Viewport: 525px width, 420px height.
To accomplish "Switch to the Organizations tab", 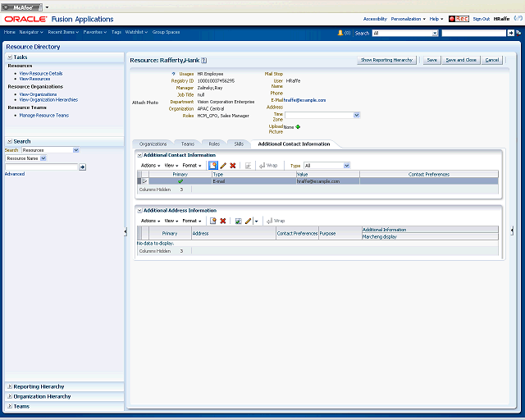I will [153, 144].
